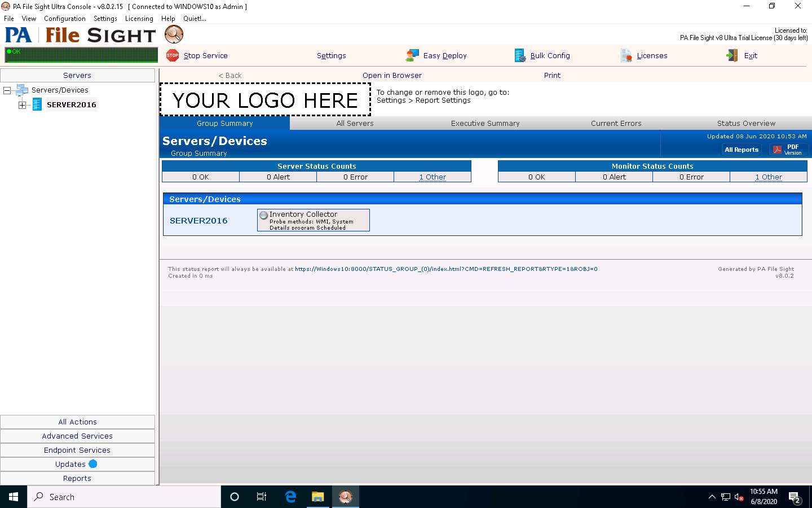Click the network tray icon
812x508 pixels.
(x=726, y=497)
